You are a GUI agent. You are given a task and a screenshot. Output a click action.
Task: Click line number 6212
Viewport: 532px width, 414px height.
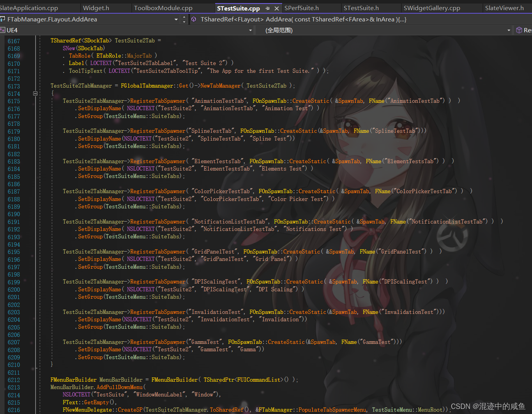14,380
